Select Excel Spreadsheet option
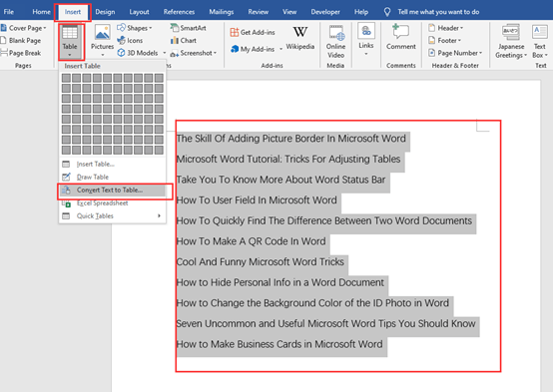553x392 pixels. (112, 203)
